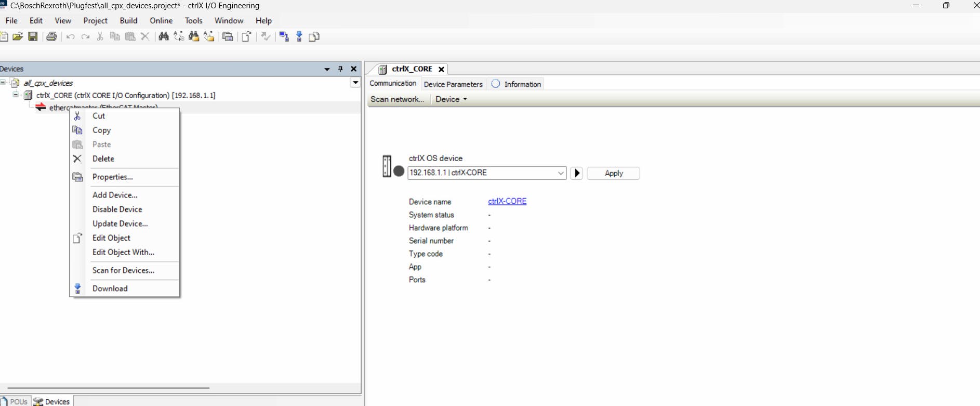Switch to the Communication tab
Viewport: 980px width, 406px height.
(393, 83)
